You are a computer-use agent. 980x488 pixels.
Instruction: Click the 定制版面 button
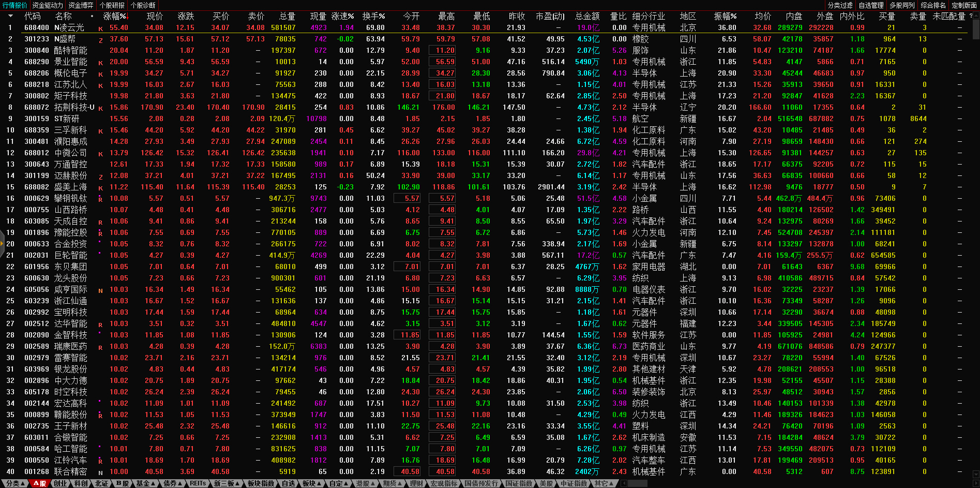pyautogui.click(x=964, y=5)
